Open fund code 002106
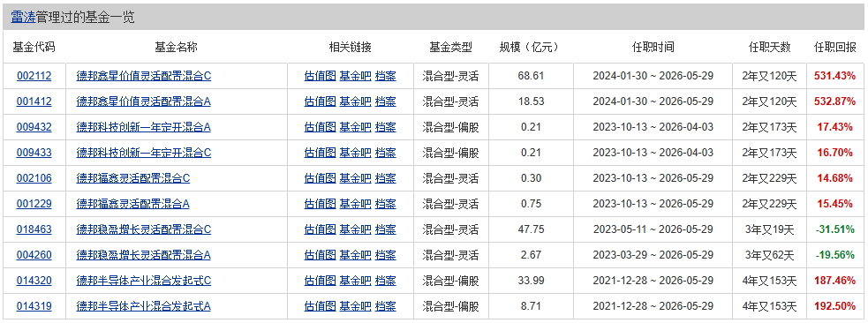The image size is (868, 323). 34,178
